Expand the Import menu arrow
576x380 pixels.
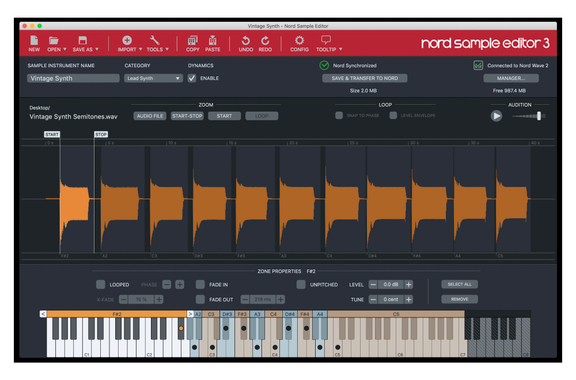(140, 49)
